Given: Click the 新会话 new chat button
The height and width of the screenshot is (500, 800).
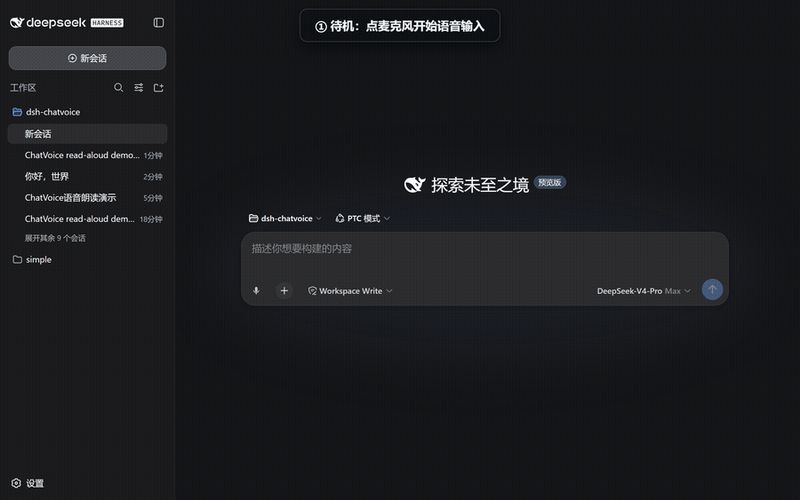Looking at the screenshot, I should tap(87, 58).
